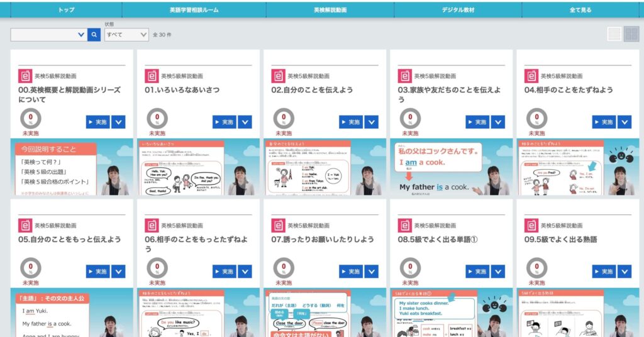Click the red e icon on 01.いろいろなあいさつ

[152, 76]
